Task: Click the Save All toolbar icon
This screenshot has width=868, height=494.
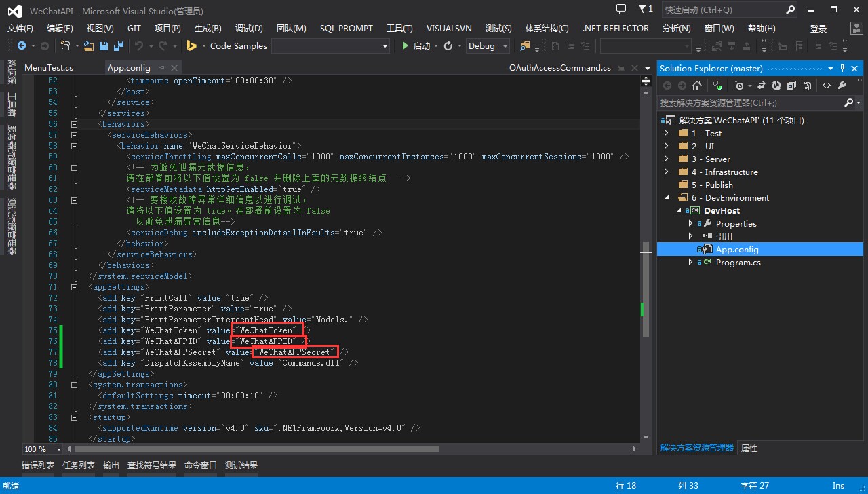Action: click(118, 45)
